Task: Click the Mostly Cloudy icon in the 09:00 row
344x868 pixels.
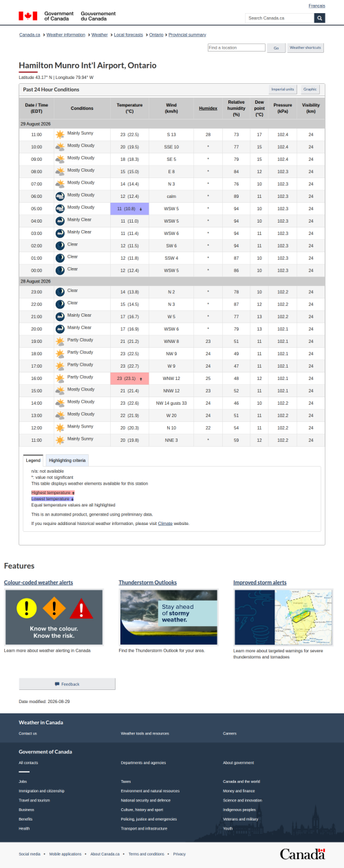Action: 60,159
